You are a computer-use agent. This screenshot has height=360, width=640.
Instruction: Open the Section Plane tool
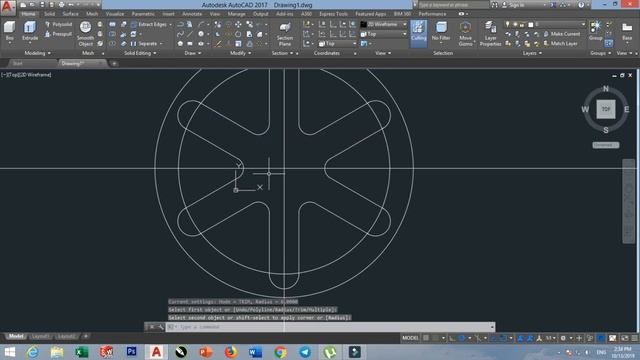(285, 34)
